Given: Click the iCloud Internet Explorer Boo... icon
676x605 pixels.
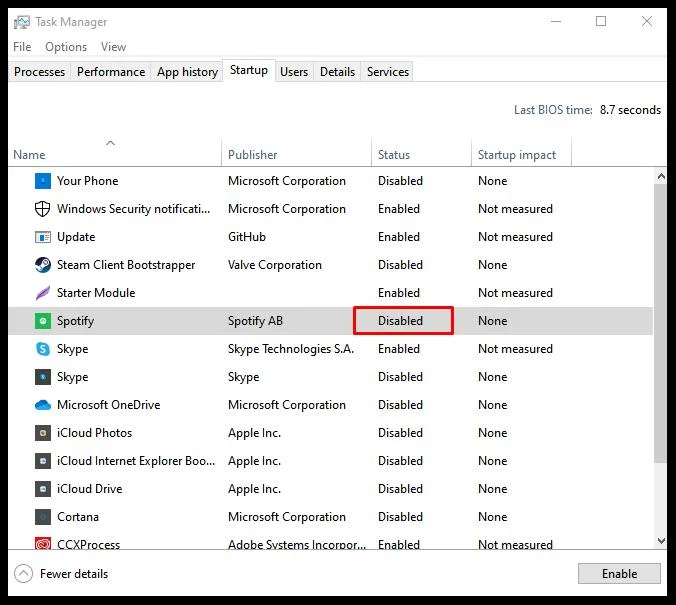Looking at the screenshot, I should (43, 461).
